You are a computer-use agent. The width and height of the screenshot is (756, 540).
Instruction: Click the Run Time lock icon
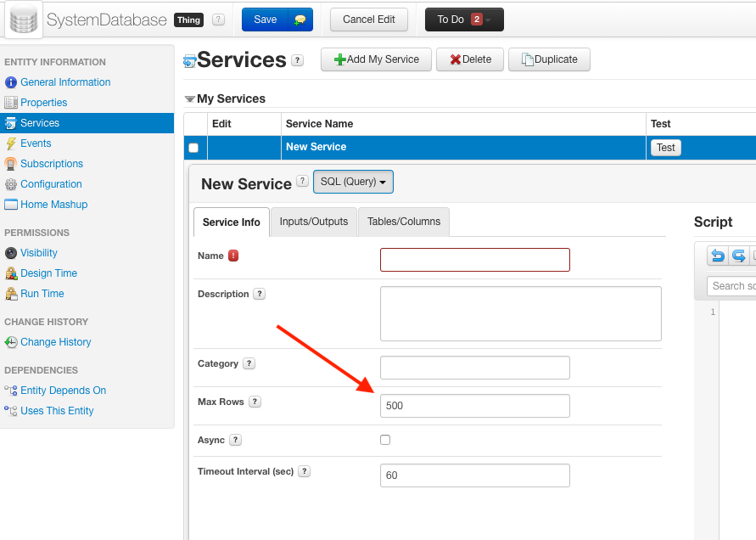(11, 294)
